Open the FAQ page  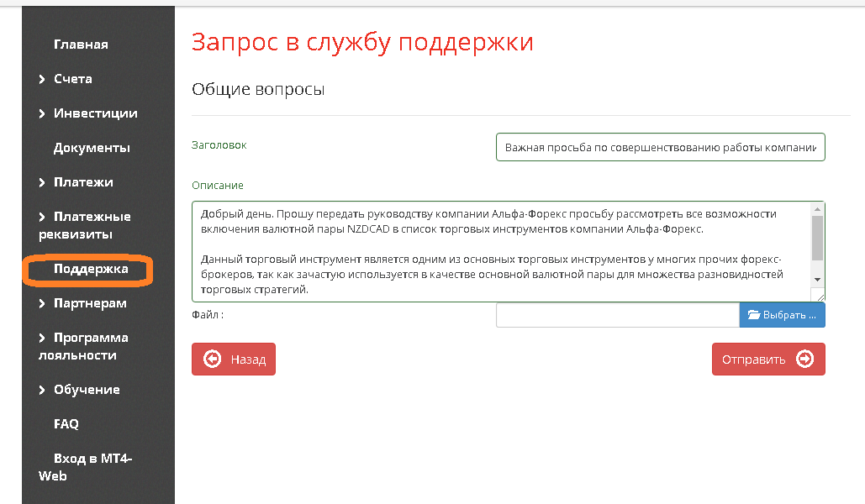click(x=66, y=424)
